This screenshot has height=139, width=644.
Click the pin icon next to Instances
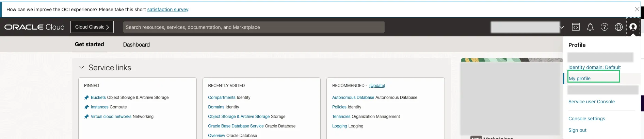86,107
